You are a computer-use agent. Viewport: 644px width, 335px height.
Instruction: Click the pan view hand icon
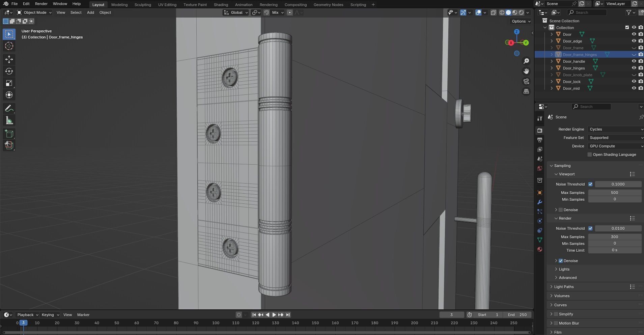pos(526,71)
